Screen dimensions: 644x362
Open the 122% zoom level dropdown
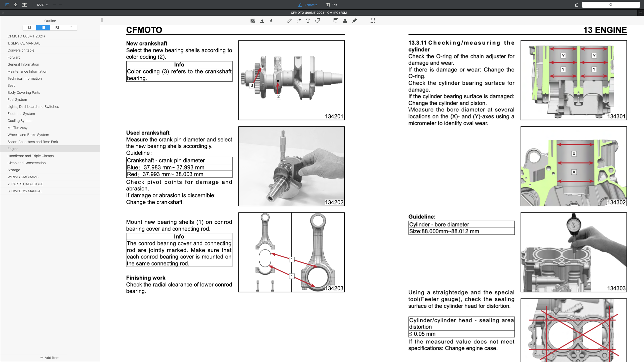[42, 5]
